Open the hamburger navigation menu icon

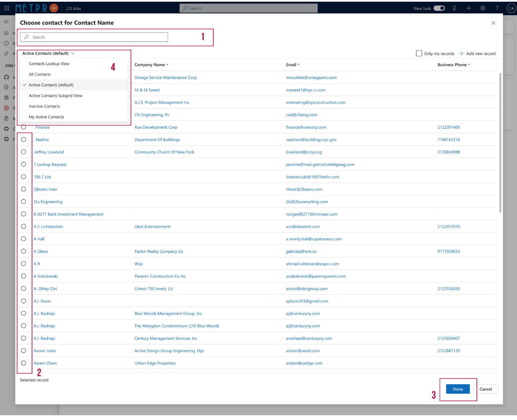coord(6,21)
